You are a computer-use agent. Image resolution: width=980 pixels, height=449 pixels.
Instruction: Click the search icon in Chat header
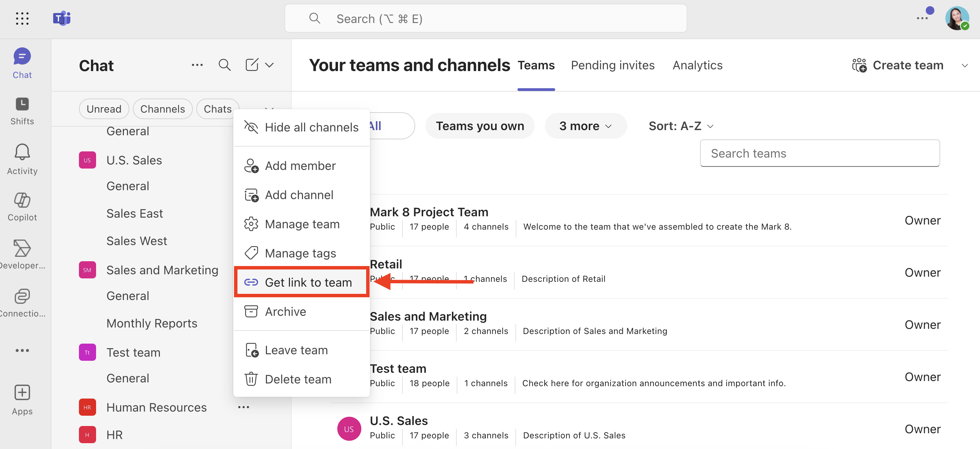(224, 65)
